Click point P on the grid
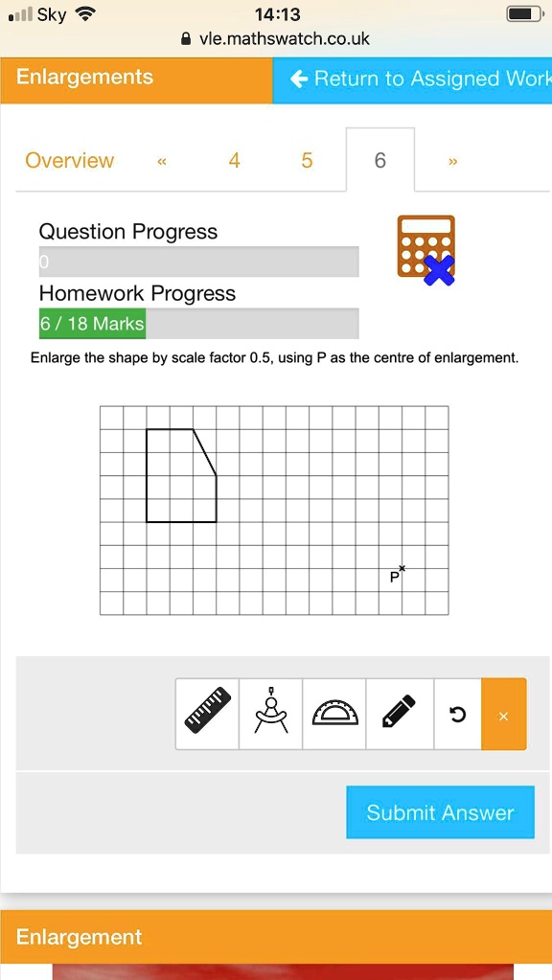 [x=402, y=568]
